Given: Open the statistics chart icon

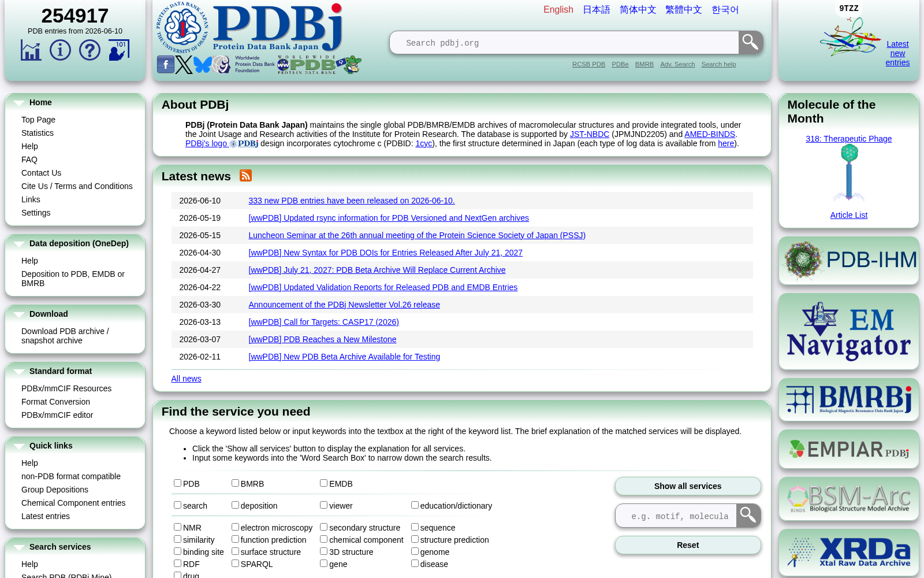Looking at the screenshot, I should [31, 50].
